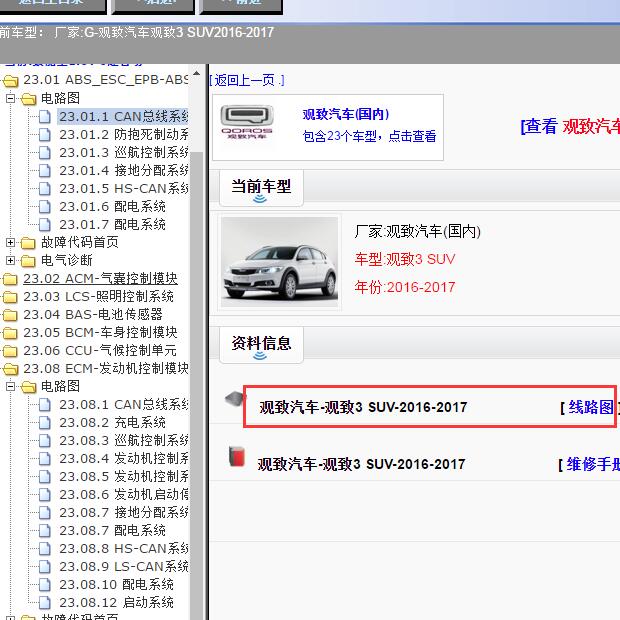The width and height of the screenshot is (620, 620).
Task: Click 车型:观致3 SUV red text
Action: coord(405,259)
